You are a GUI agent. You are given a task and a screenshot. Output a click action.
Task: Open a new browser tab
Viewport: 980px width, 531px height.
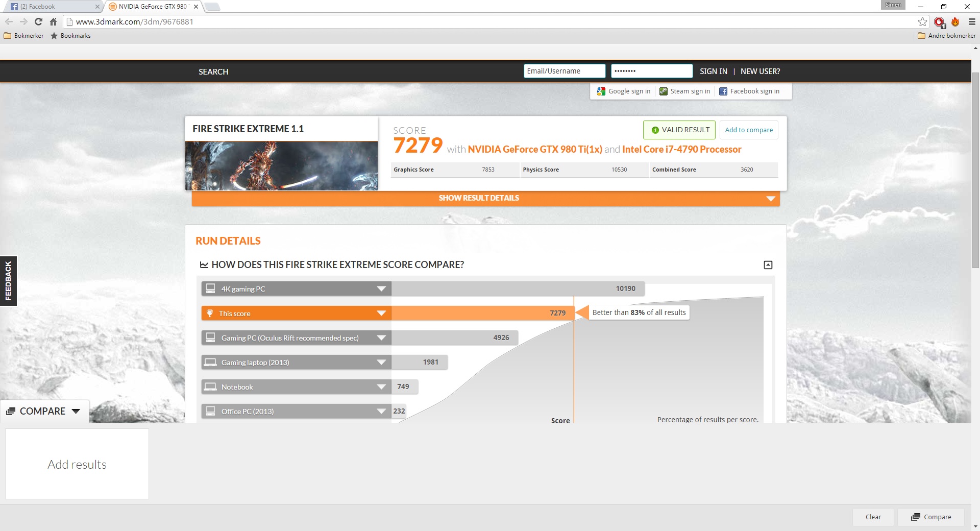(212, 7)
